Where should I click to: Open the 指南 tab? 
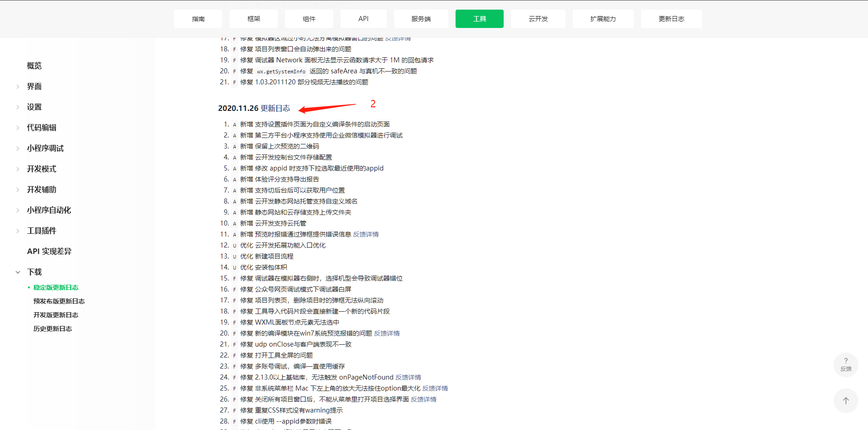[198, 19]
